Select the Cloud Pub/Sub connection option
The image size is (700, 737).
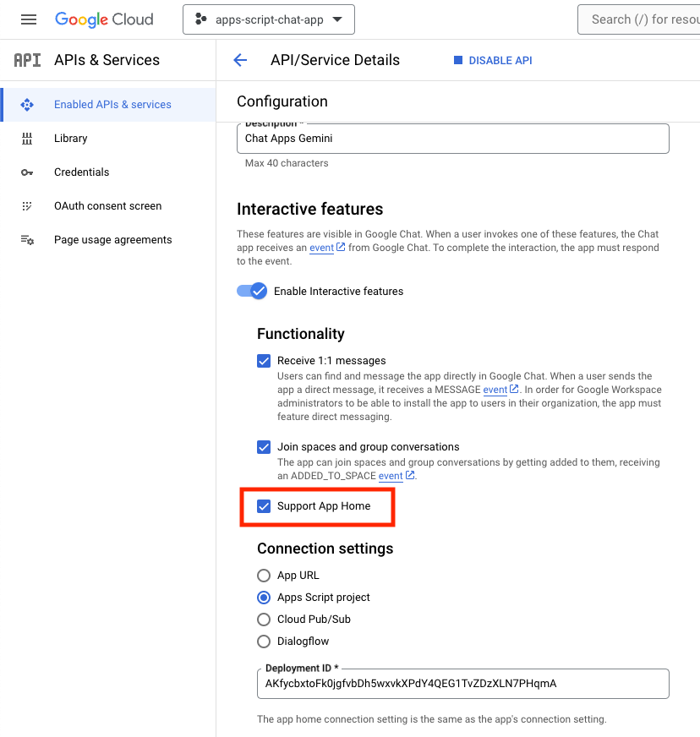(264, 620)
